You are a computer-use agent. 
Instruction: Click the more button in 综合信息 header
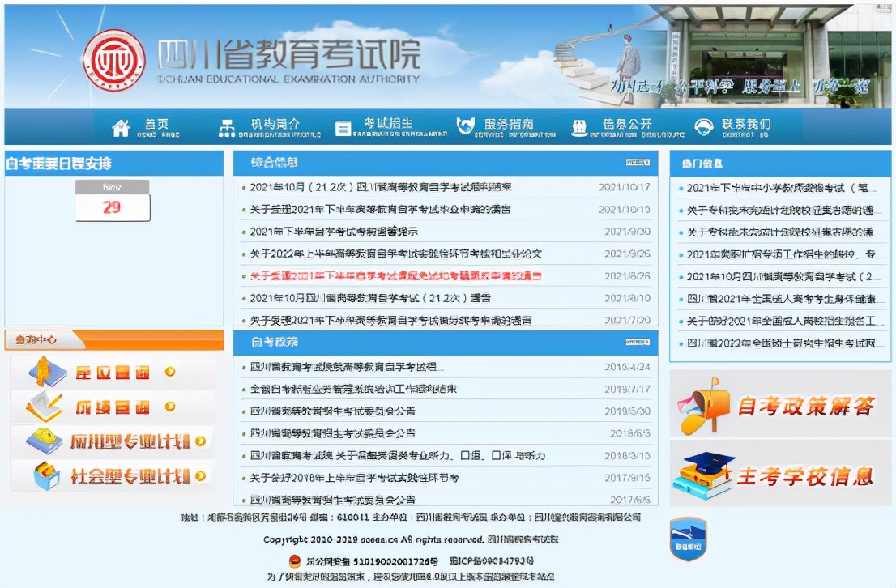tap(637, 163)
